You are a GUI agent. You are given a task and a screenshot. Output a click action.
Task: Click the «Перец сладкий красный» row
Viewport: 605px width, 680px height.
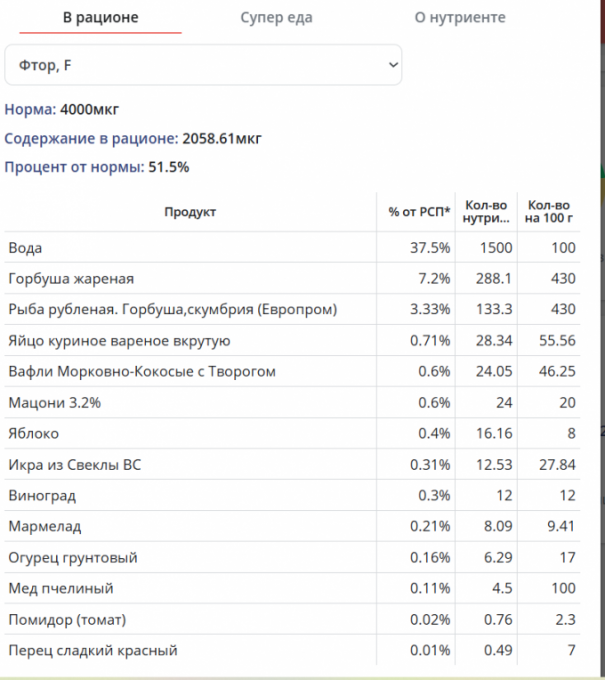tap(92, 651)
